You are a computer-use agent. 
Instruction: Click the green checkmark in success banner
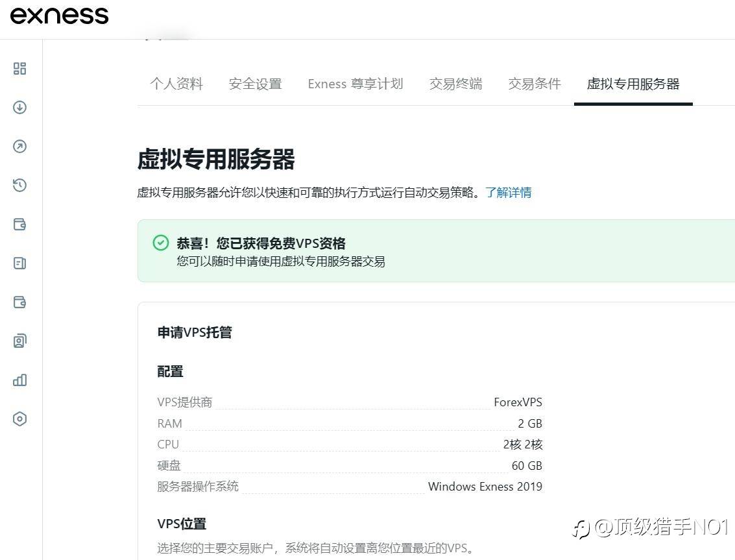(x=160, y=243)
